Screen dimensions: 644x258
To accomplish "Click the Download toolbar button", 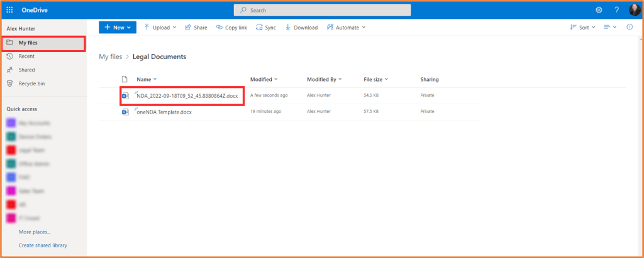I will [301, 28].
